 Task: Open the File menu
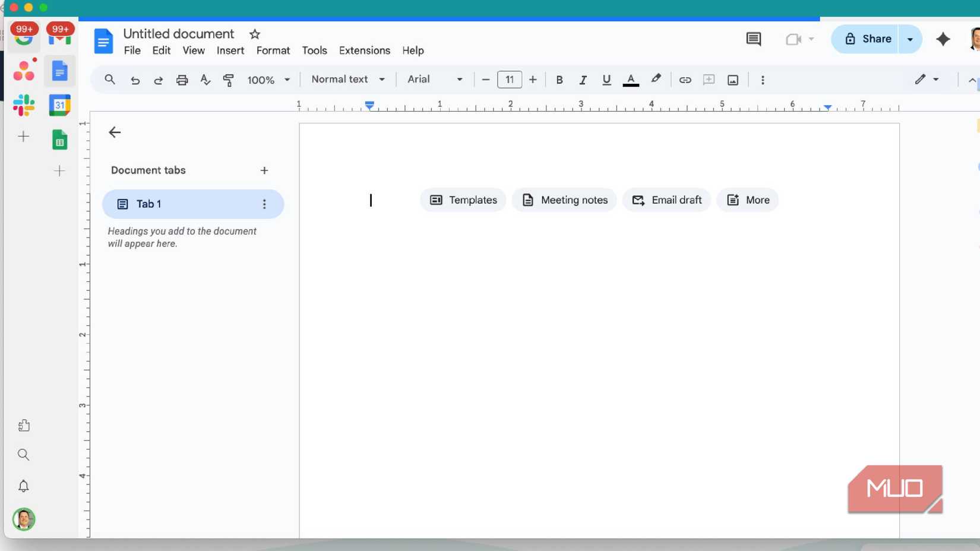point(132,50)
